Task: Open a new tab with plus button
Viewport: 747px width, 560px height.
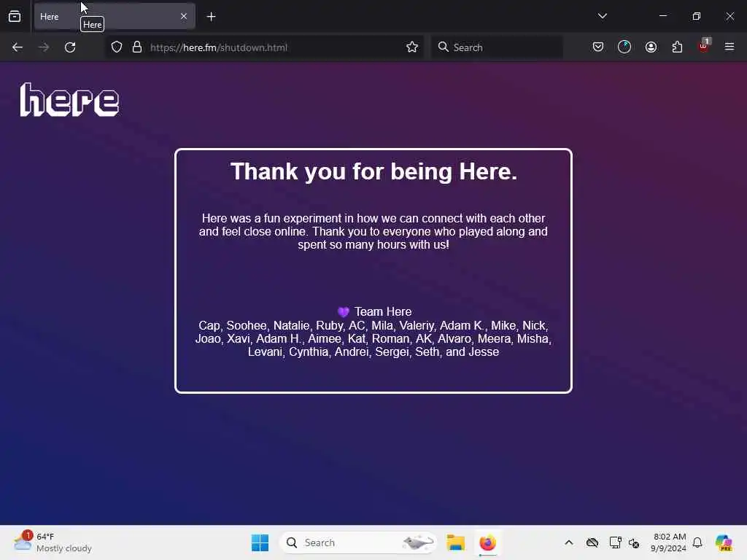Action: 211,17
